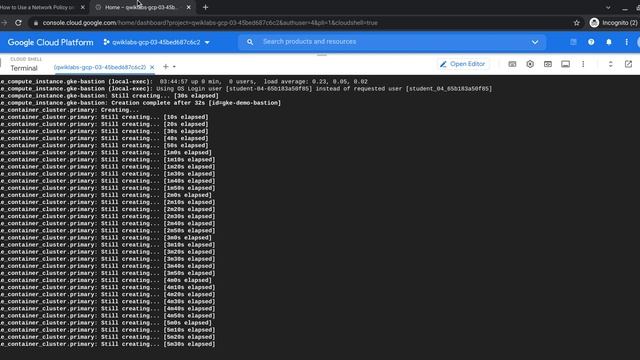Bookmark page with the star icon
This screenshot has width=640, height=360.
click(576, 23)
